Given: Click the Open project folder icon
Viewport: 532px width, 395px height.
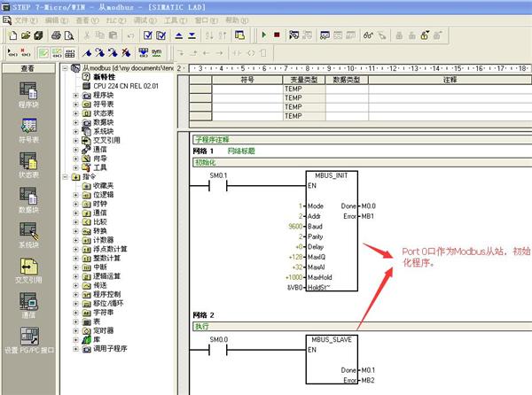Looking at the screenshot, I should click(26, 35).
